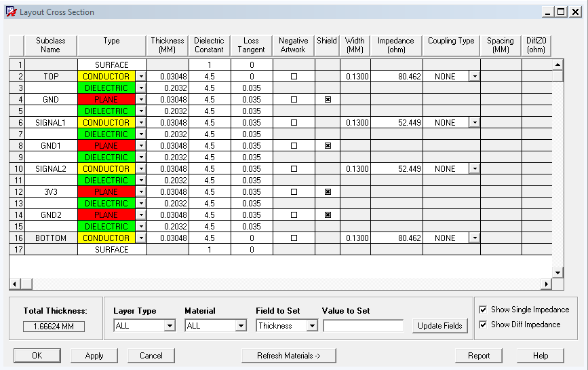The image size is (588, 370).
Task: Toggle Shield checkbox for GND2 layer
Action: click(x=328, y=215)
